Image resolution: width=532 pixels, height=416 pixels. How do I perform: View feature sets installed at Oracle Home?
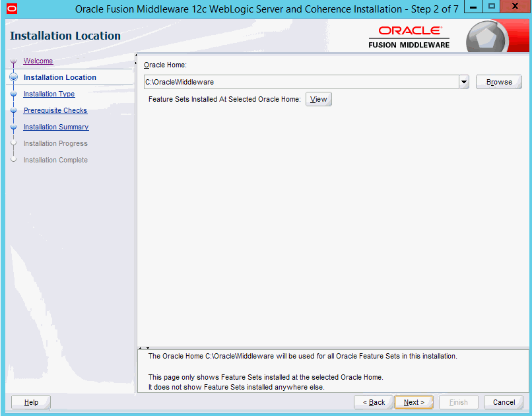pos(319,99)
